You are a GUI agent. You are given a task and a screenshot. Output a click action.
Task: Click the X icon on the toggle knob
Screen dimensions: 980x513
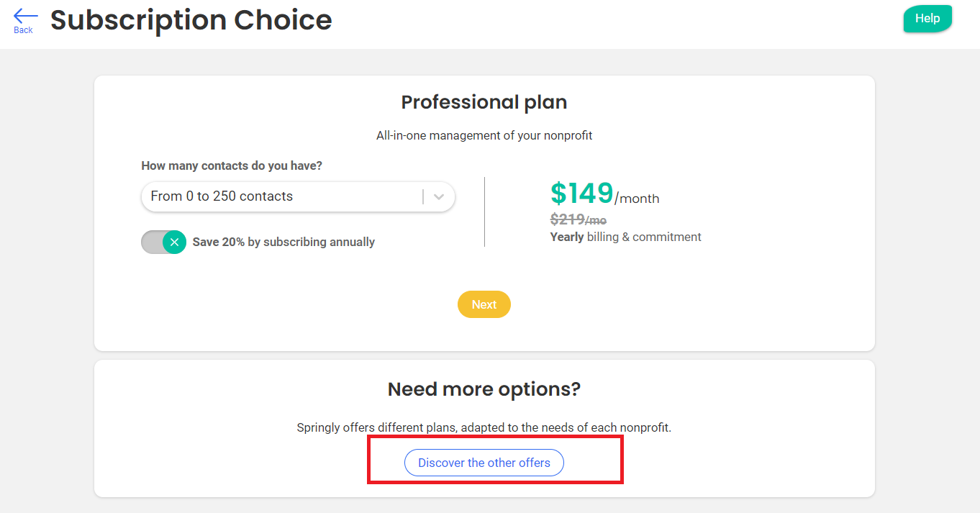click(x=174, y=242)
